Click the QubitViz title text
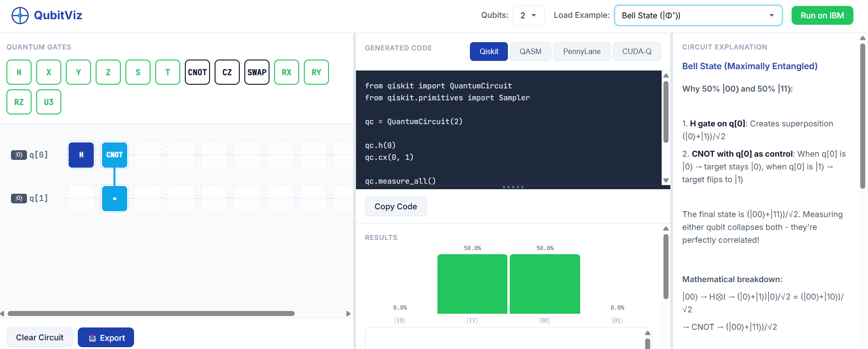 [x=58, y=15]
